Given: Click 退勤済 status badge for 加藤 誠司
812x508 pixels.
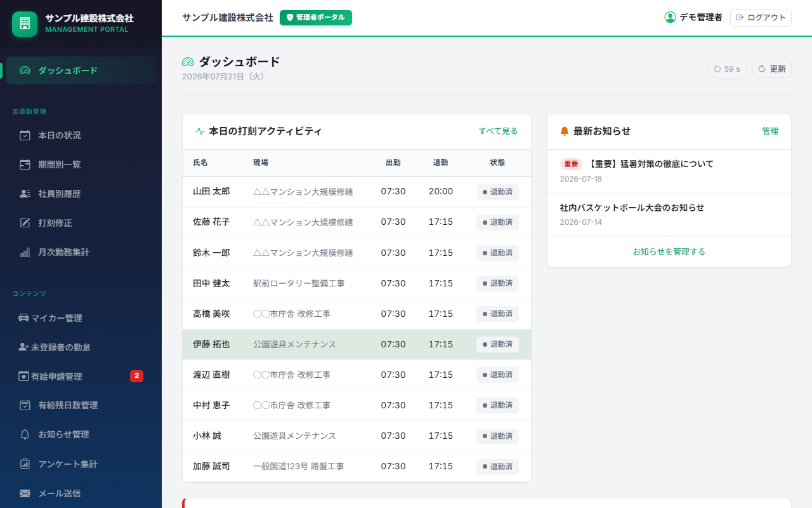Looking at the screenshot, I should [497, 467].
